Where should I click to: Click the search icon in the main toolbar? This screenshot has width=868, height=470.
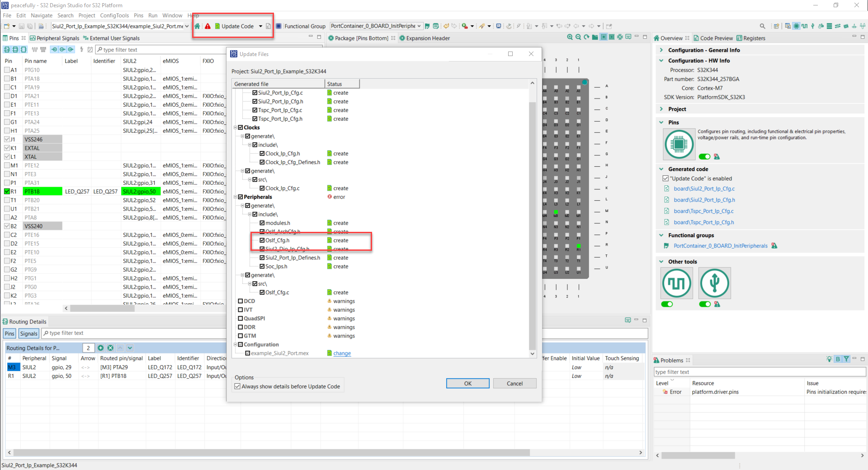763,26
